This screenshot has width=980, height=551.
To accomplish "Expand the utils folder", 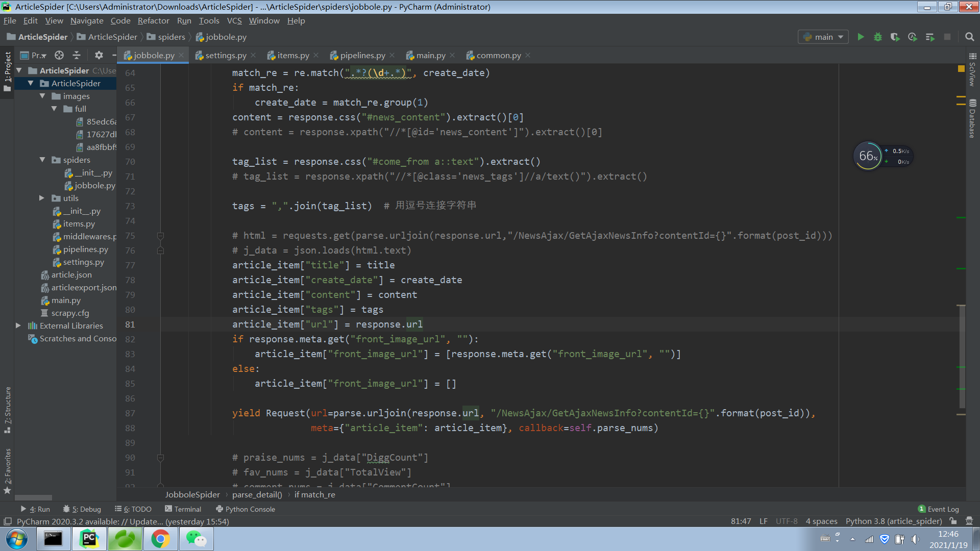I will pyautogui.click(x=42, y=198).
